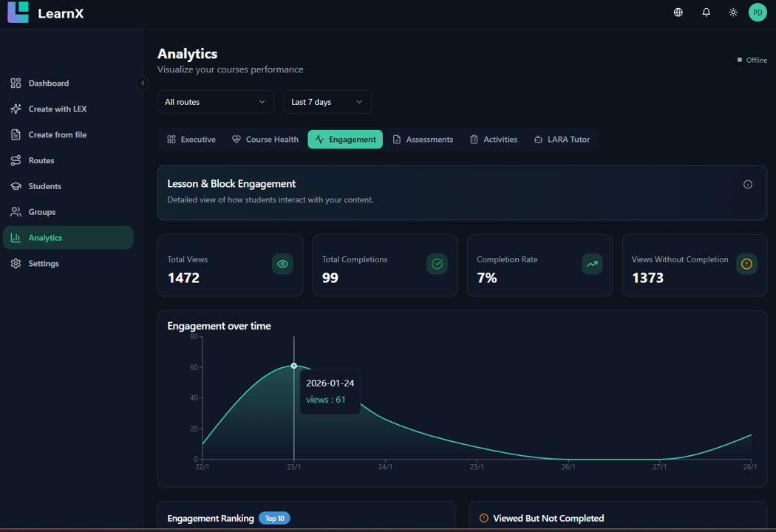Screen dimensions: 776x532
Task: Navigate to Routes in sidebar
Action: point(68,160)
